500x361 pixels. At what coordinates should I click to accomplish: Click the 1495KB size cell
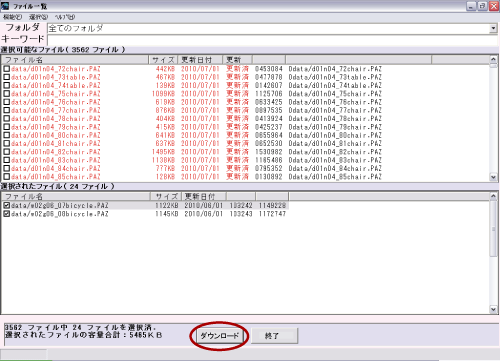[163, 152]
